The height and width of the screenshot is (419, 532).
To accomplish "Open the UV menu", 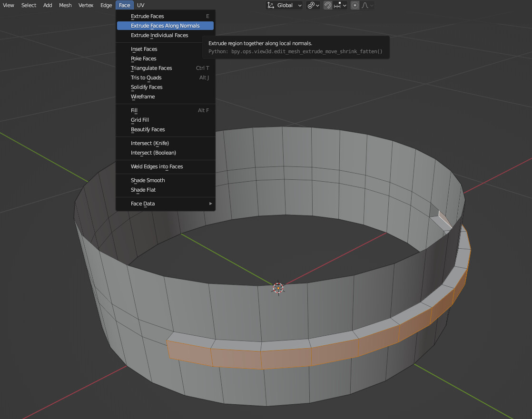I will tap(140, 5).
